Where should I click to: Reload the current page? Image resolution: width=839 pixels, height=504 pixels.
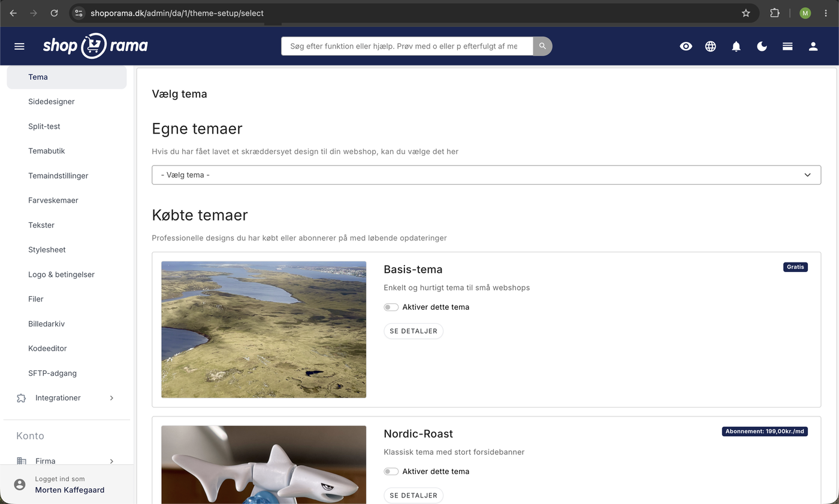click(54, 13)
